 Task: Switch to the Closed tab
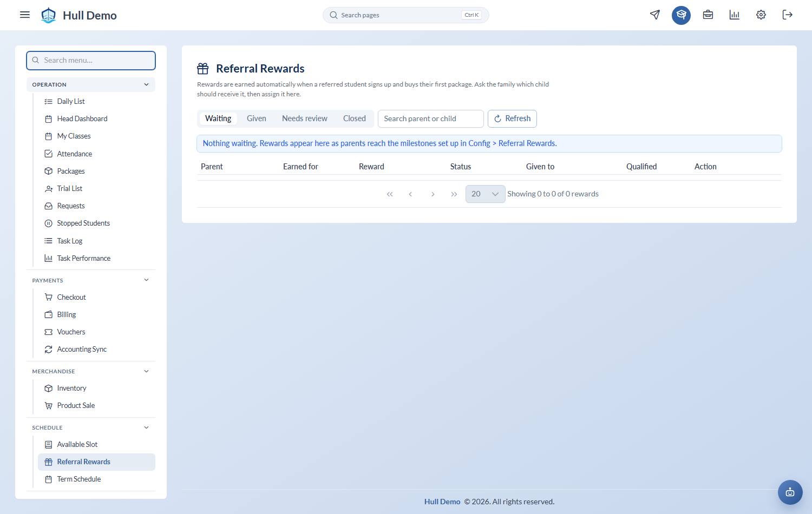355,118
